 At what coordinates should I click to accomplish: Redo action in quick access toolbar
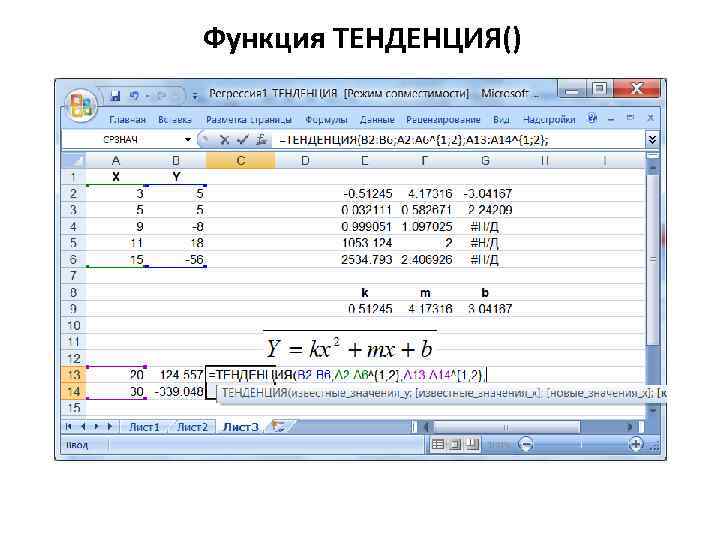pyautogui.click(x=161, y=96)
